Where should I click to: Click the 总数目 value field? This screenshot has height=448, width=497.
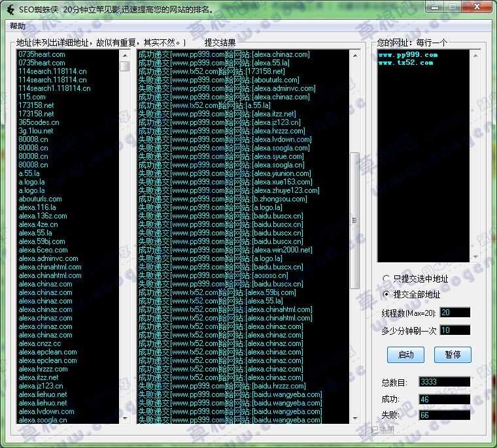point(445,382)
